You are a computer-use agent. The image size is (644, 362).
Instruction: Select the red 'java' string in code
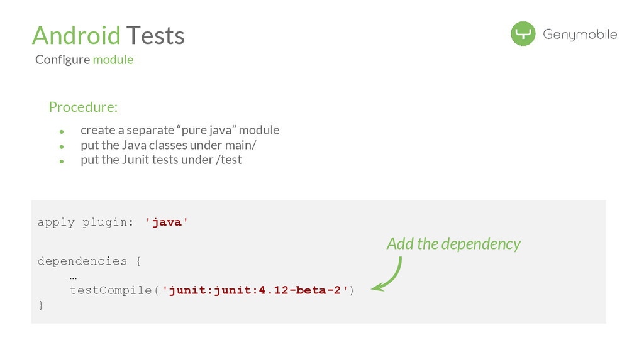[167, 222]
